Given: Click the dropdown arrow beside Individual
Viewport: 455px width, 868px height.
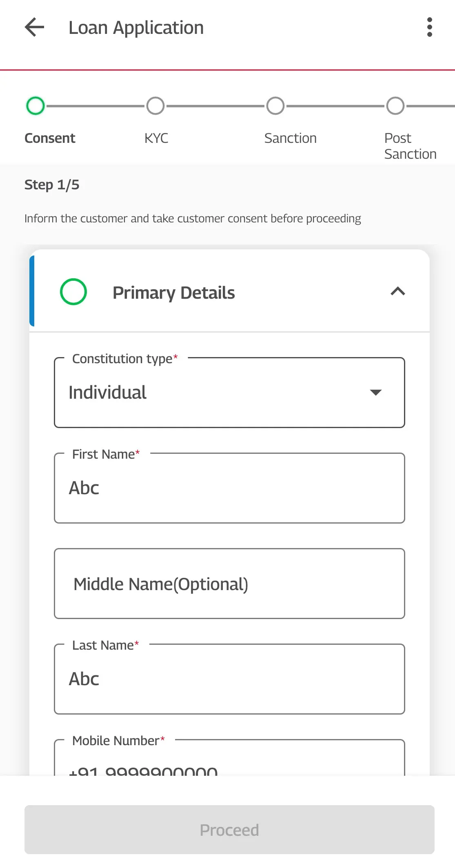Looking at the screenshot, I should point(375,393).
